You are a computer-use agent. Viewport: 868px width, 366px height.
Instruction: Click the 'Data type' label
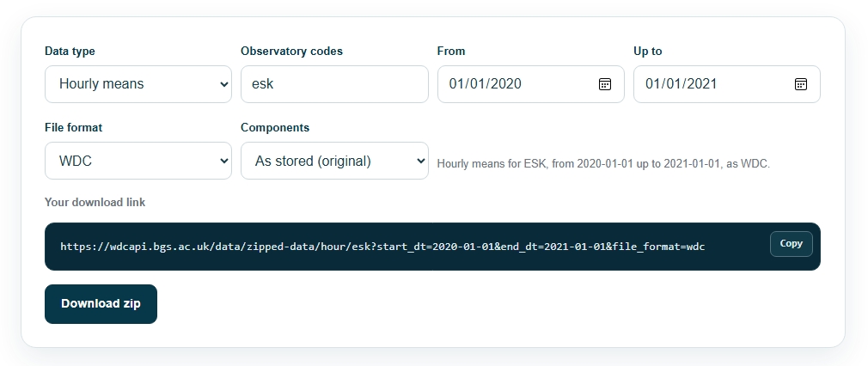click(x=70, y=51)
